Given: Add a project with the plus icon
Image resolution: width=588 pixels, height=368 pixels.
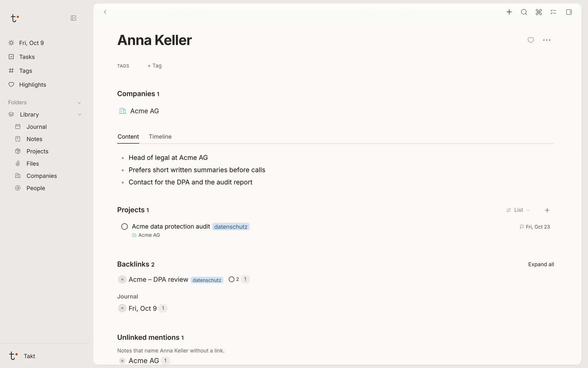Looking at the screenshot, I should point(547,210).
